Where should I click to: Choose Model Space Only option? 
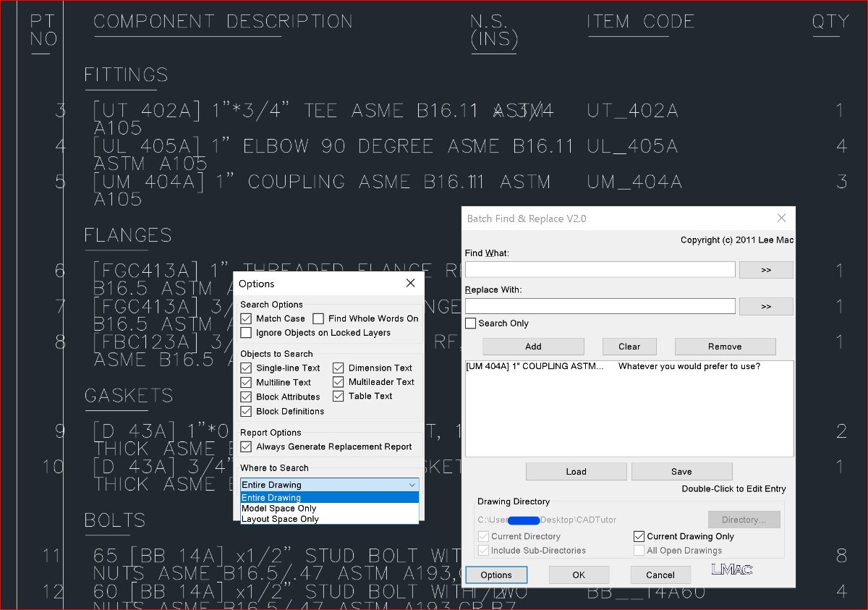[330, 509]
